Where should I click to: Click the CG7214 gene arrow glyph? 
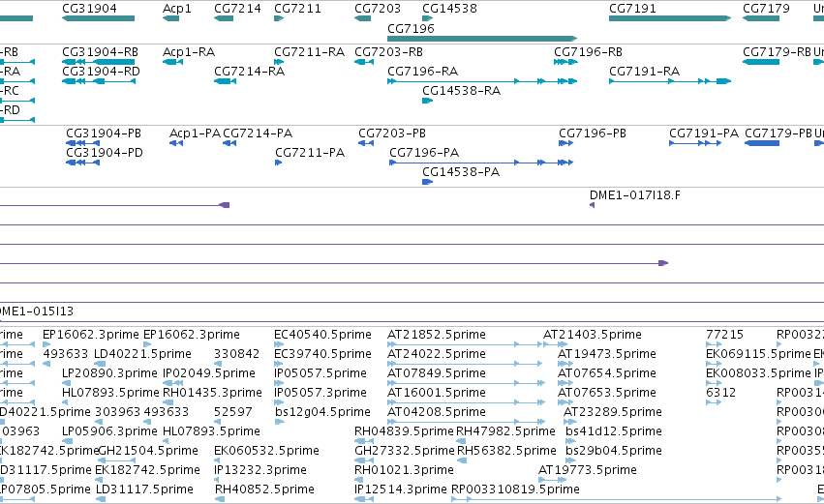coord(224,18)
